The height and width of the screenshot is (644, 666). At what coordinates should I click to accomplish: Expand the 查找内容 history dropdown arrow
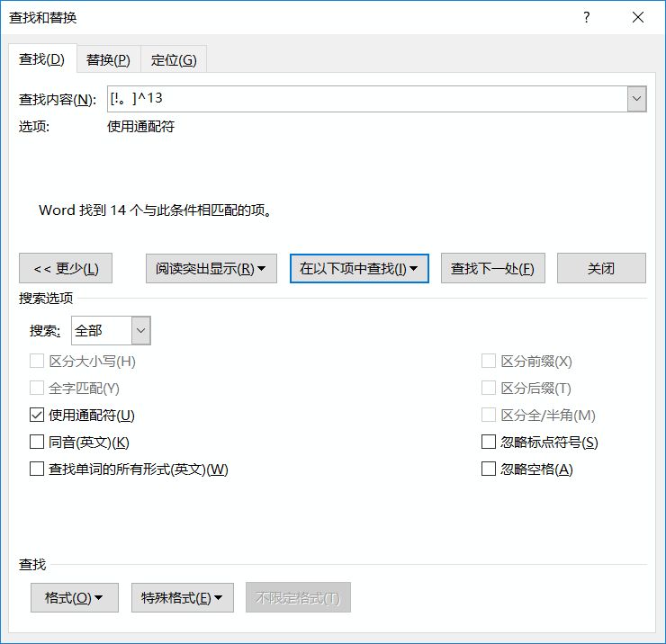pyautogui.click(x=636, y=99)
